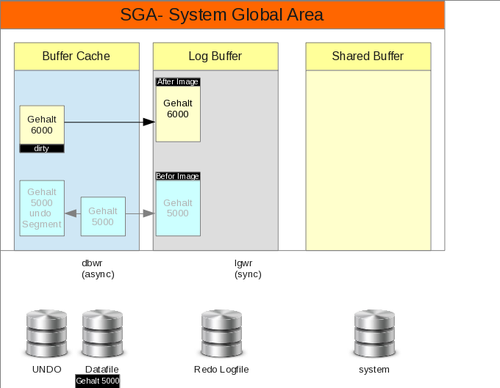
Task: Click the Gehalt 5000 undo Segment box
Action: pos(42,208)
